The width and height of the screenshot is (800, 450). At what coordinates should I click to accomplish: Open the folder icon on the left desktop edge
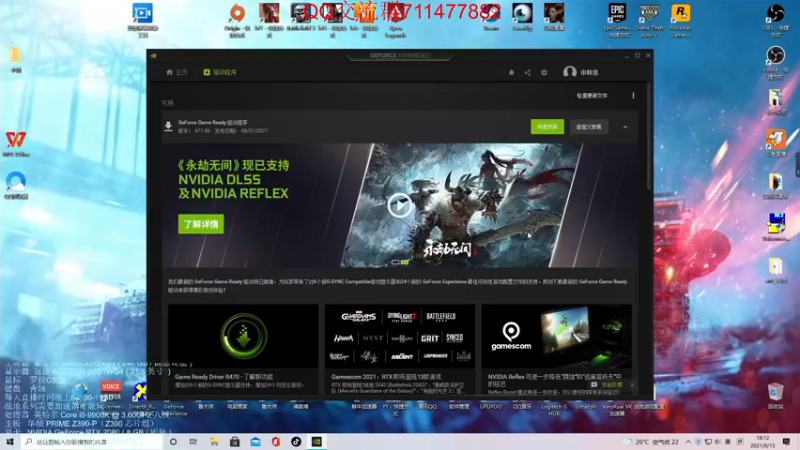pos(15,60)
